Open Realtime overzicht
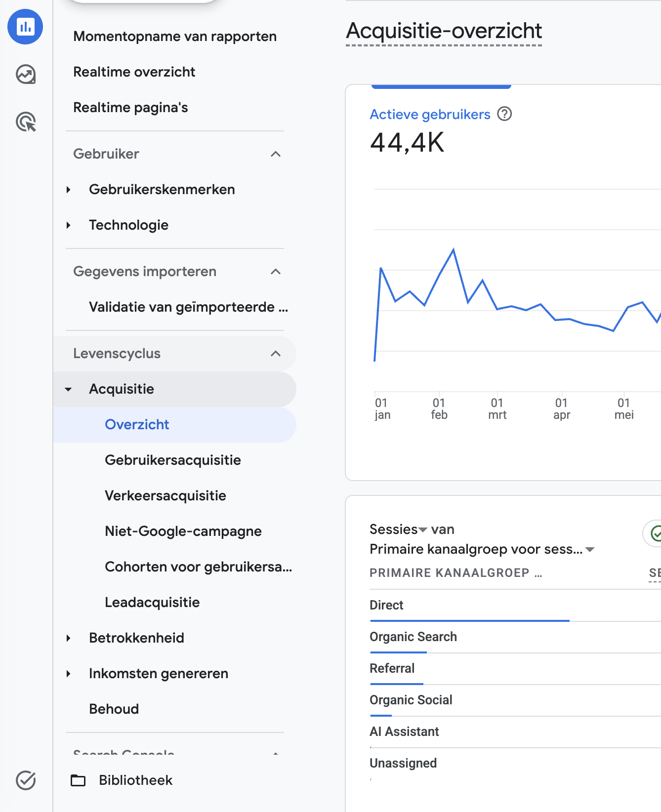Image resolution: width=661 pixels, height=812 pixels. point(134,72)
